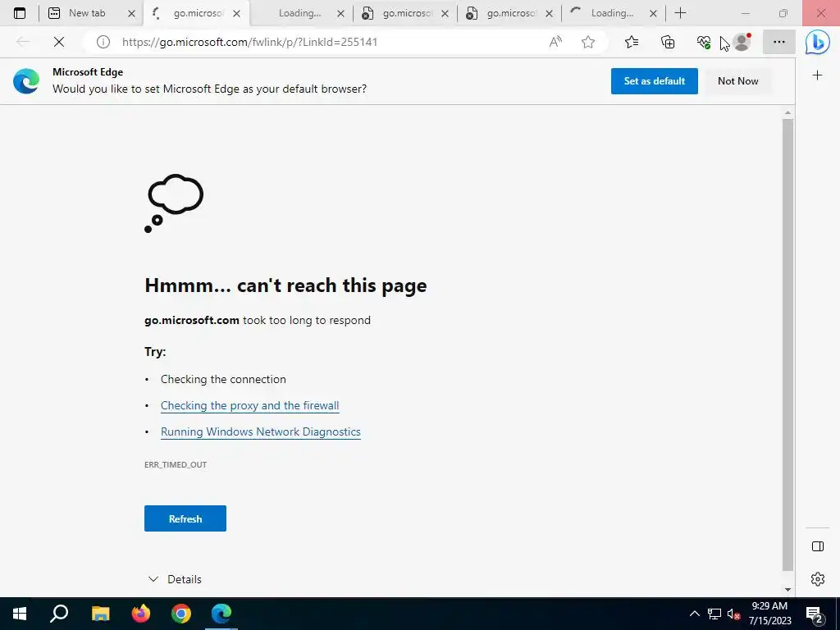Open Settings and more ellipsis menu
Viewport: 840px width, 630px height.
click(x=779, y=42)
